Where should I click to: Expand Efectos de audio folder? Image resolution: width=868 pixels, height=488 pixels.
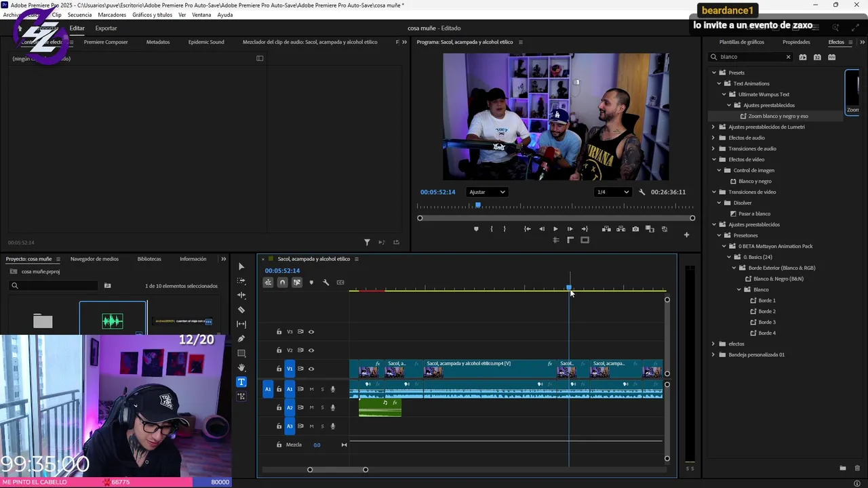[x=713, y=138]
